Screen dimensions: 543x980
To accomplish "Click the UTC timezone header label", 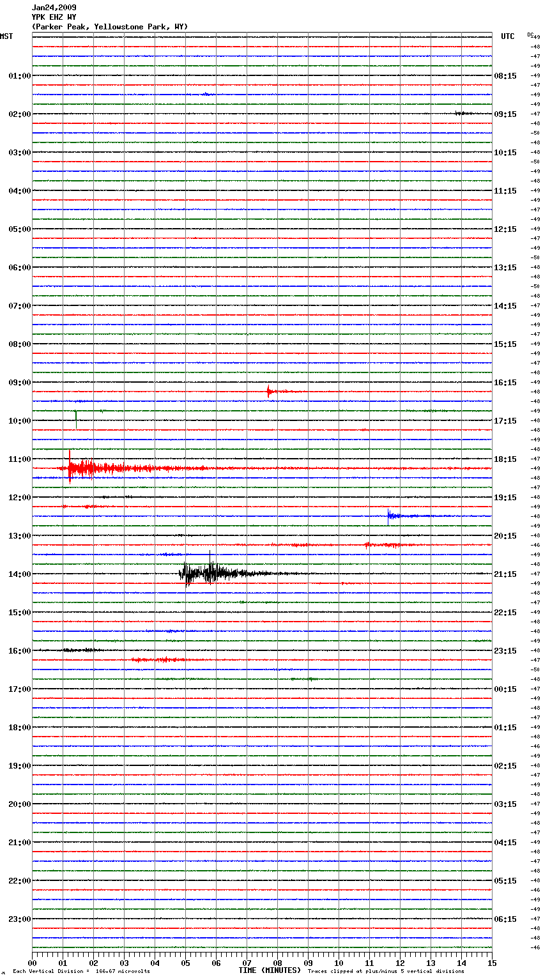I will pyautogui.click(x=508, y=36).
